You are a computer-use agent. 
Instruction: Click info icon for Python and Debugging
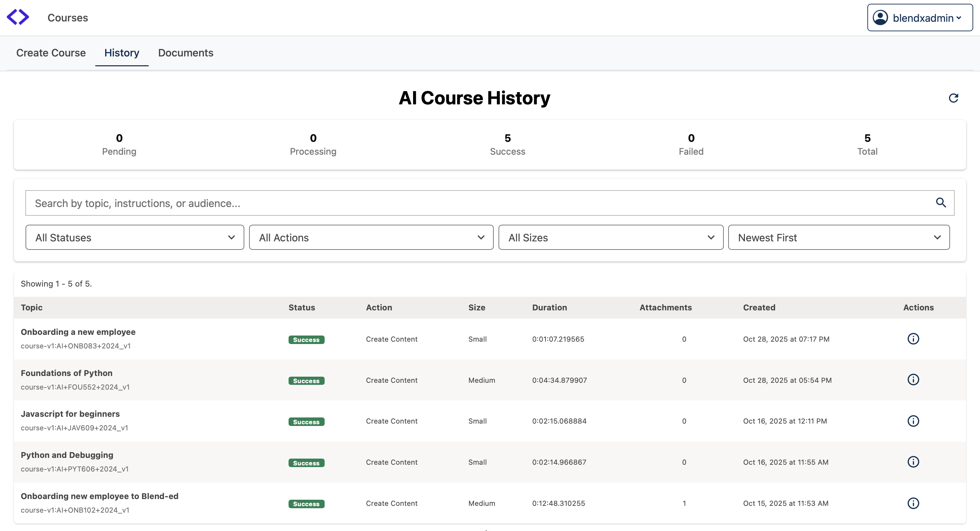click(913, 462)
